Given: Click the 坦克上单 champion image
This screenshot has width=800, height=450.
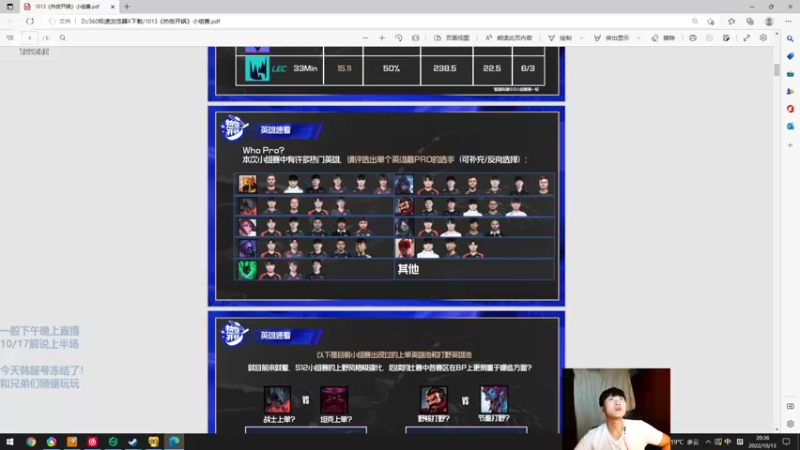Looking at the screenshot, I should coord(334,399).
